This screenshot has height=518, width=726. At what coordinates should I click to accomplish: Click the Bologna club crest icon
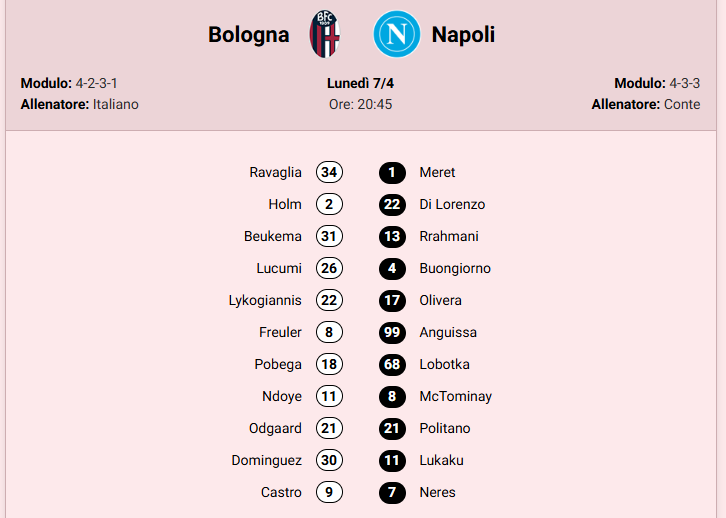[x=325, y=35]
